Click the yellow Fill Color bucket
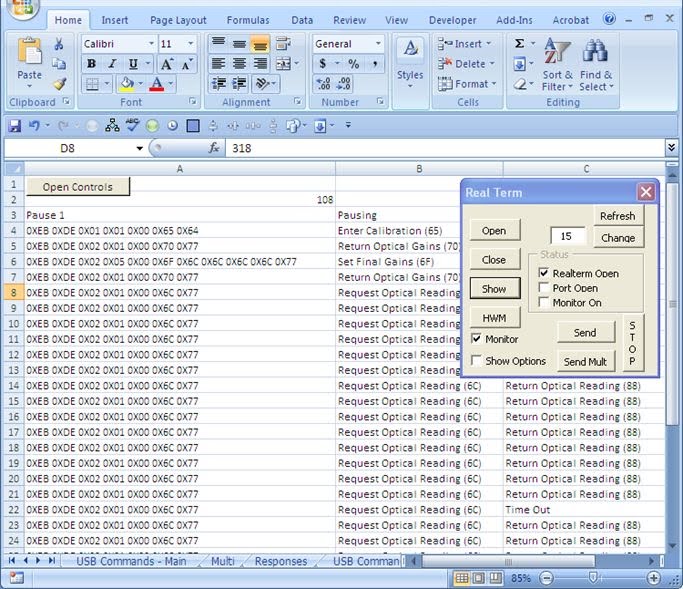 [x=127, y=84]
